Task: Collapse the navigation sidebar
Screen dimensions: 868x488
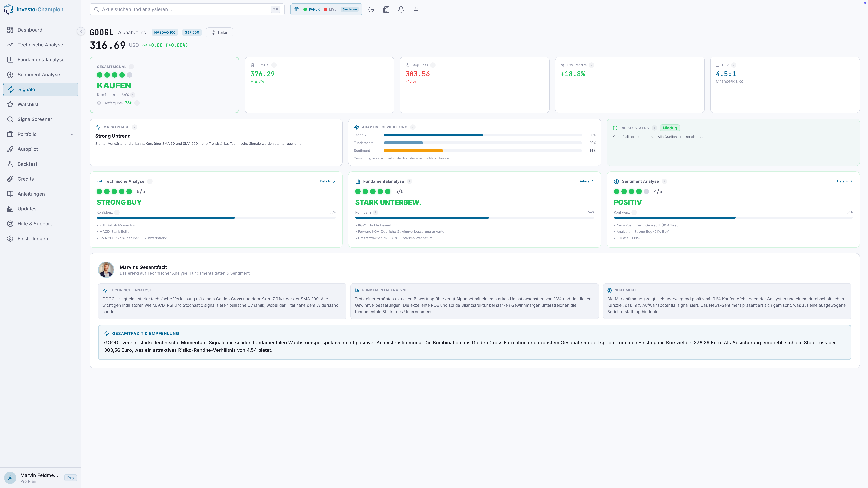Action: pos(81,31)
